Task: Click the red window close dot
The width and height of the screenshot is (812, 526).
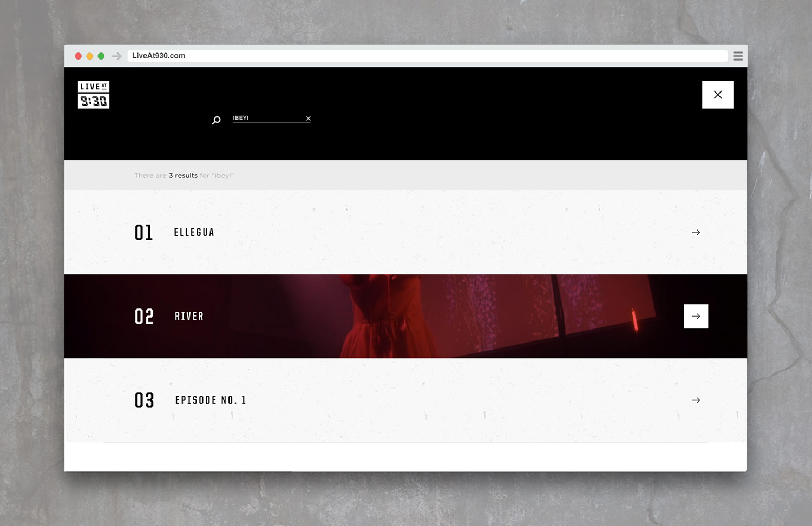Action: [78, 56]
